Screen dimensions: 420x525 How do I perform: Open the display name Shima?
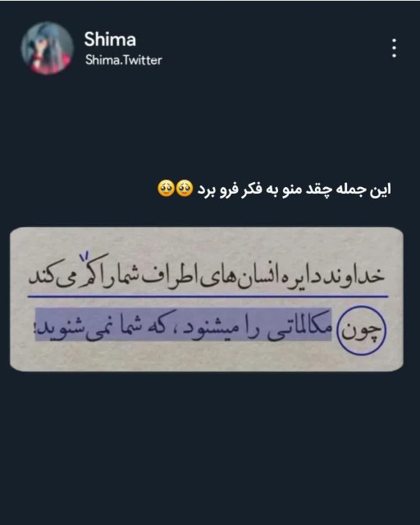pos(110,39)
